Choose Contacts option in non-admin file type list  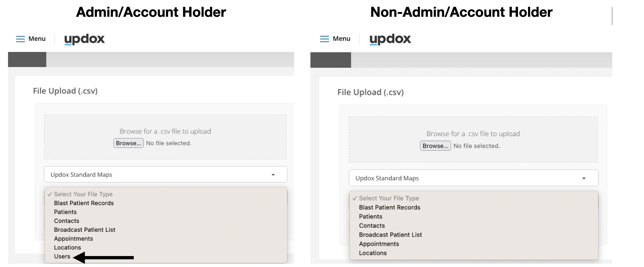point(372,226)
